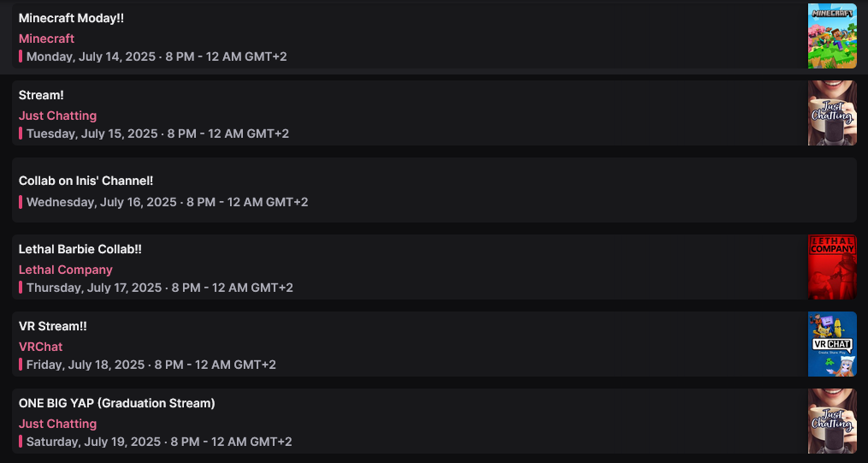868x463 pixels.
Task: Select Lethal Barbie Collab!! stream title
Action: (80, 249)
